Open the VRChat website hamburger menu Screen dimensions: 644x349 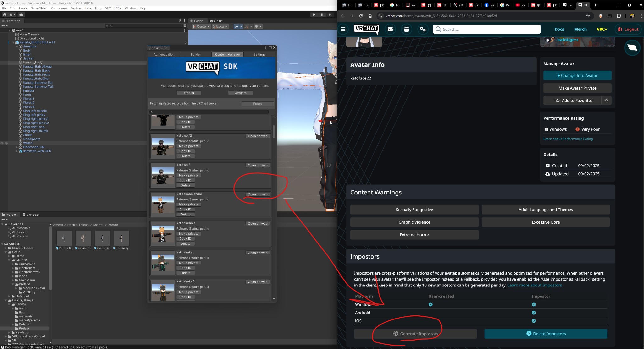point(343,29)
